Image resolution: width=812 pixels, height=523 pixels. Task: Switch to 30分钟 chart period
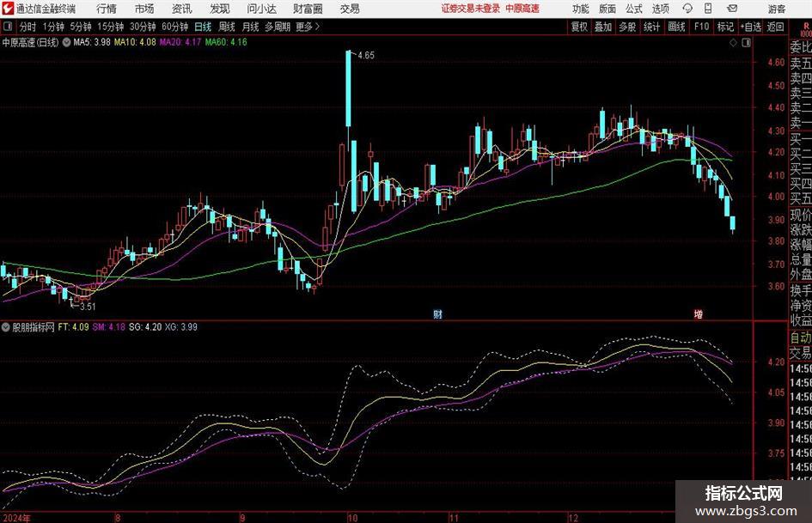point(143,27)
